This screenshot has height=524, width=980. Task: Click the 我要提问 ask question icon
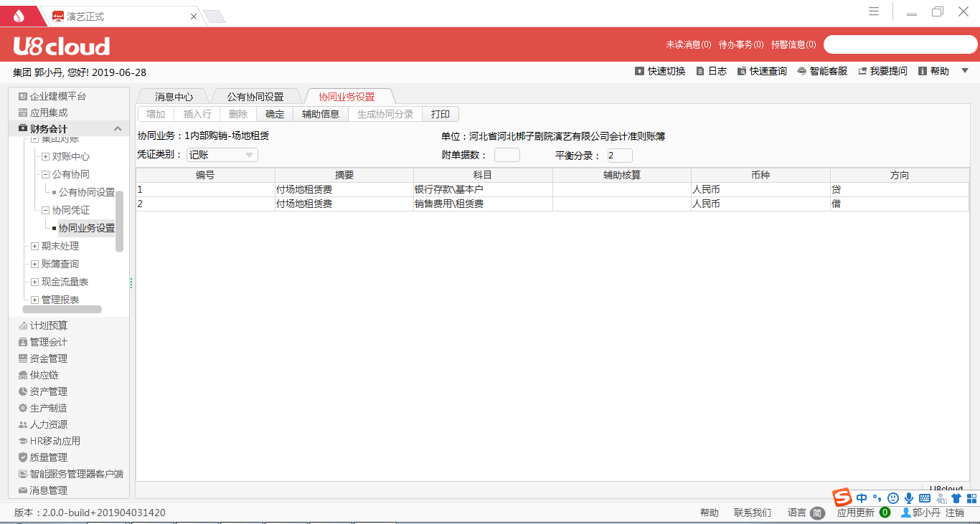coord(862,71)
